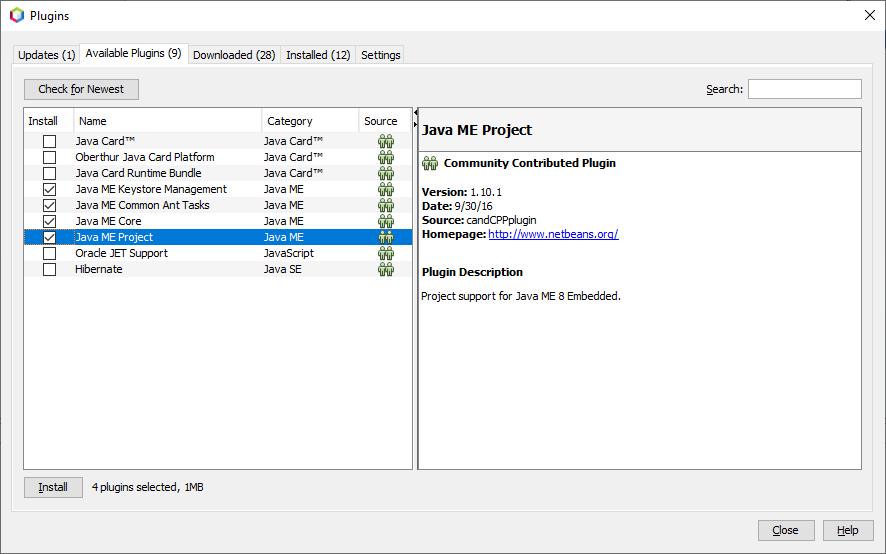Open the Downloaded (28) tab
This screenshot has height=554, width=886.
(x=234, y=55)
